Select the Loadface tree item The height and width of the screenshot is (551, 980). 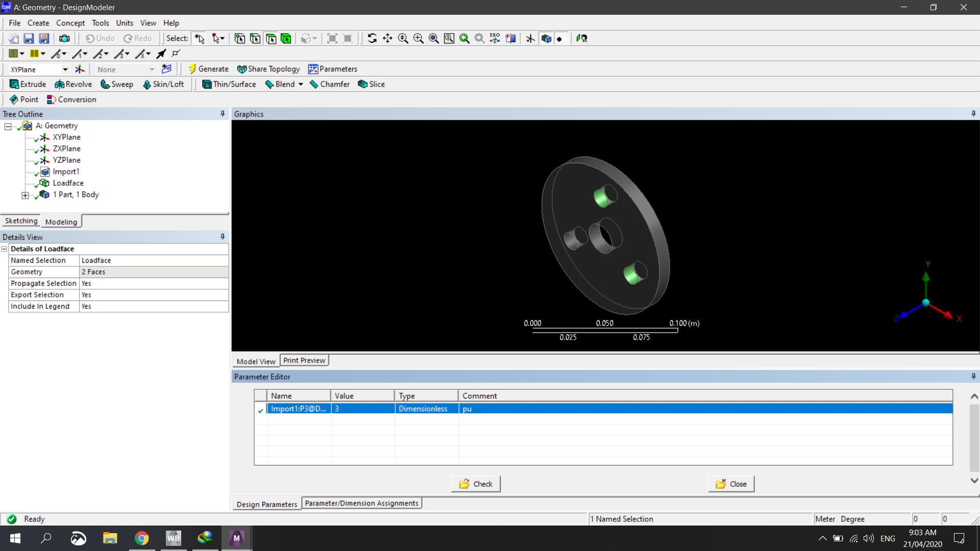68,183
